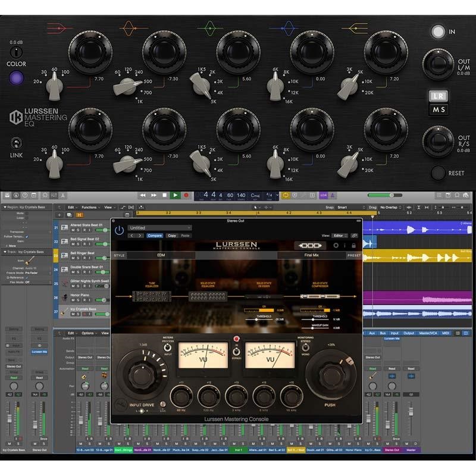Screen dimensions: 476x476
Task: Click the Logic rewind button
Action: tap(143, 195)
